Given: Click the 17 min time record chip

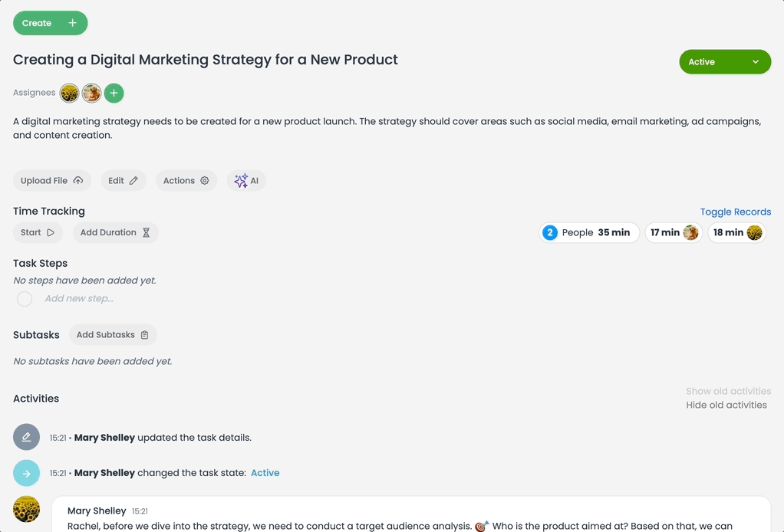Looking at the screenshot, I should (x=673, y=232).
